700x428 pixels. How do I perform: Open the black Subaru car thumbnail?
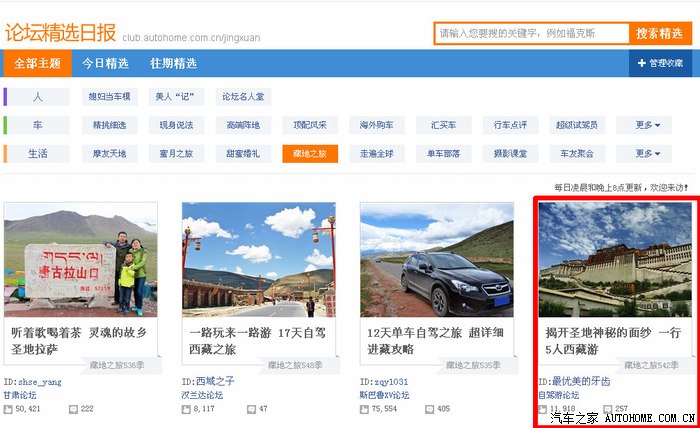(x=436, y=259)
